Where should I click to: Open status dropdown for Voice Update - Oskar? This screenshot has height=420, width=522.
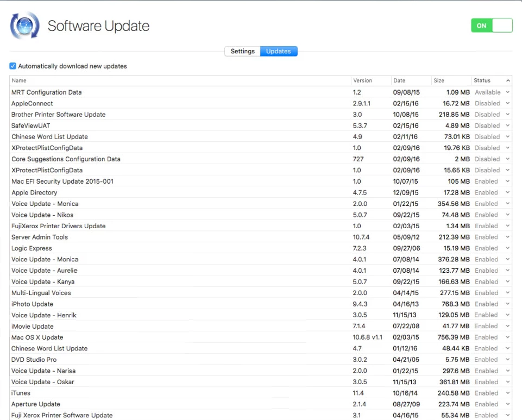(x=508, y=382)
